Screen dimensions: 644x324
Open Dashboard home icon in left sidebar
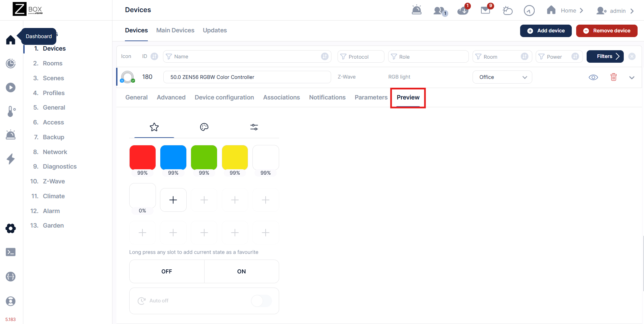point(11,40)
